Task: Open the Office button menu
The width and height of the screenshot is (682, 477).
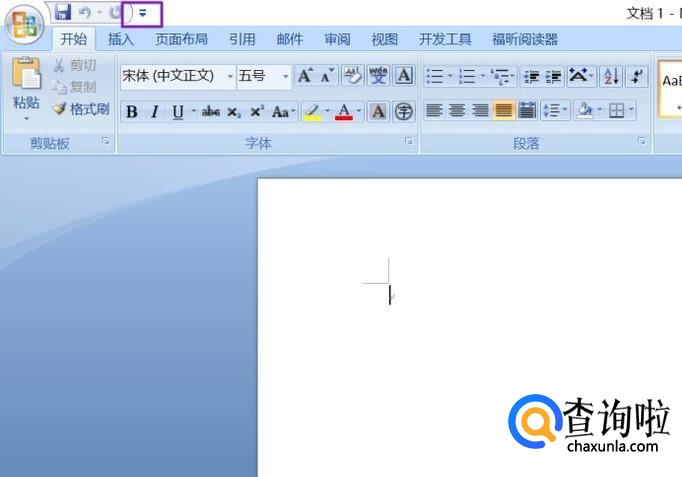Action: point(24,24)
